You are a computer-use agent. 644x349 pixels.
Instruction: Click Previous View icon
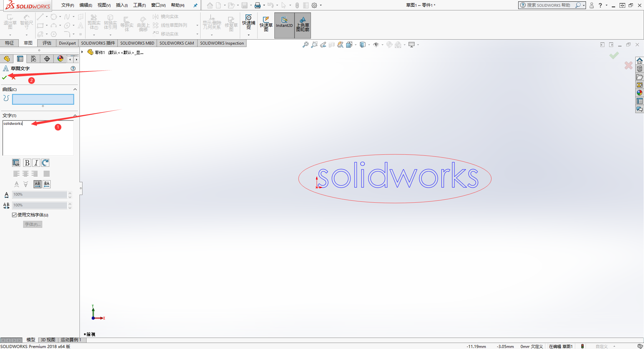tap(323, 45)
